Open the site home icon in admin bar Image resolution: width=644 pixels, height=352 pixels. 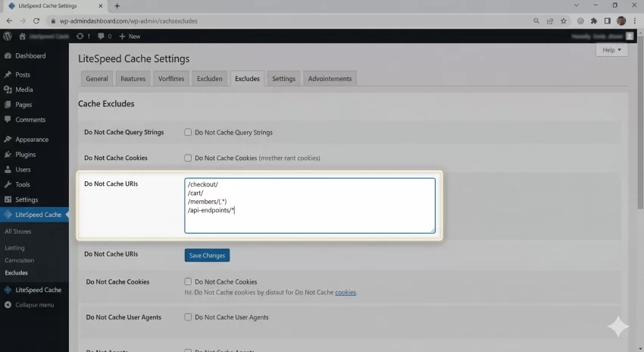coord(22,36)
